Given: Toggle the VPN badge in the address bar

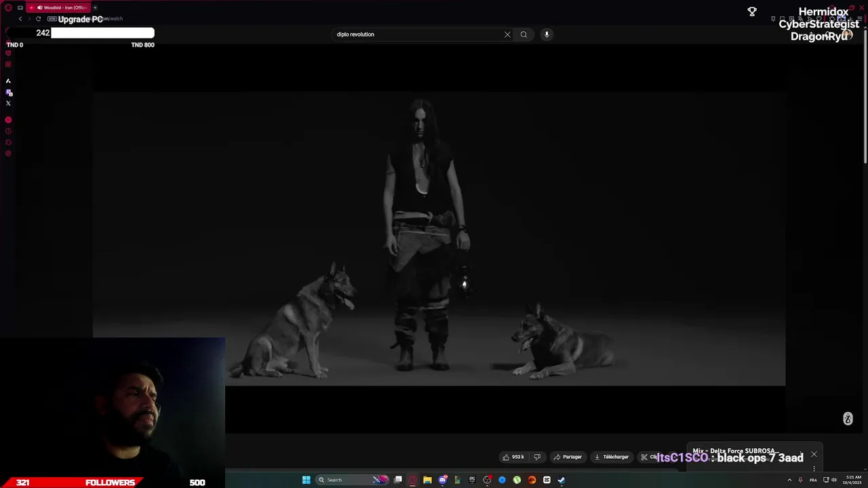Looking at the screenshot, I should tap(52, 19).
